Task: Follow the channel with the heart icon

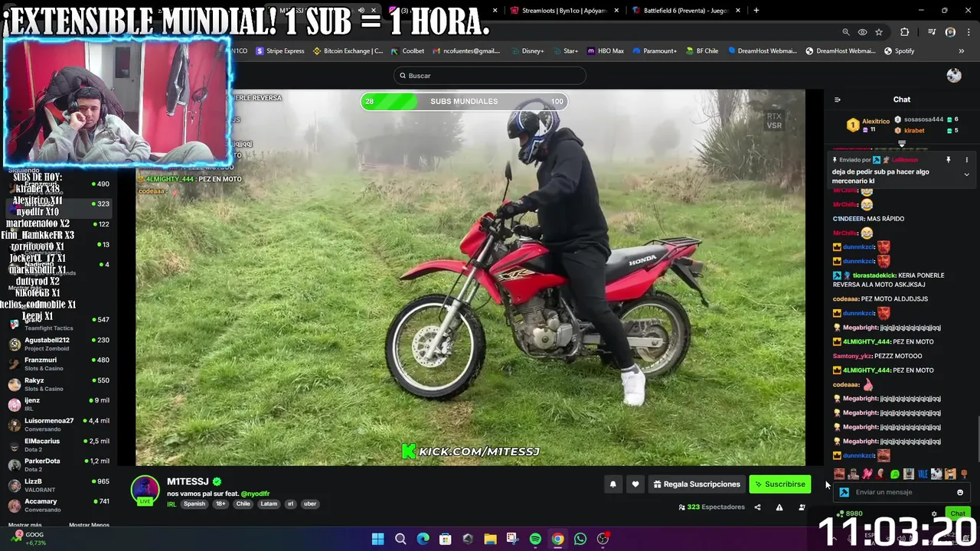Action: (635, 484)
